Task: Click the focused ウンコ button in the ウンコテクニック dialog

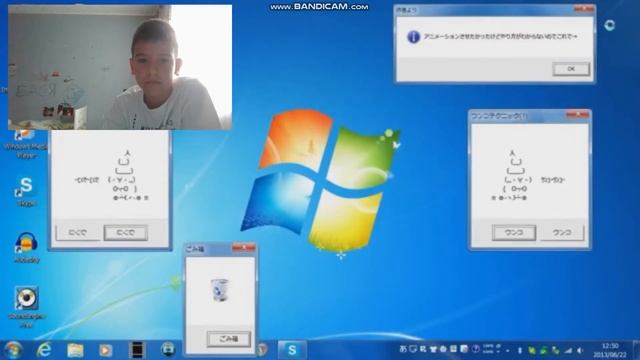Action: click(x=514, y=232)
